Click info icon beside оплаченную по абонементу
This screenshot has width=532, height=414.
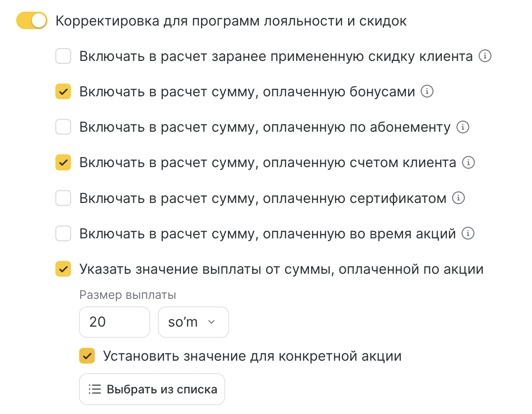(462, 127)
